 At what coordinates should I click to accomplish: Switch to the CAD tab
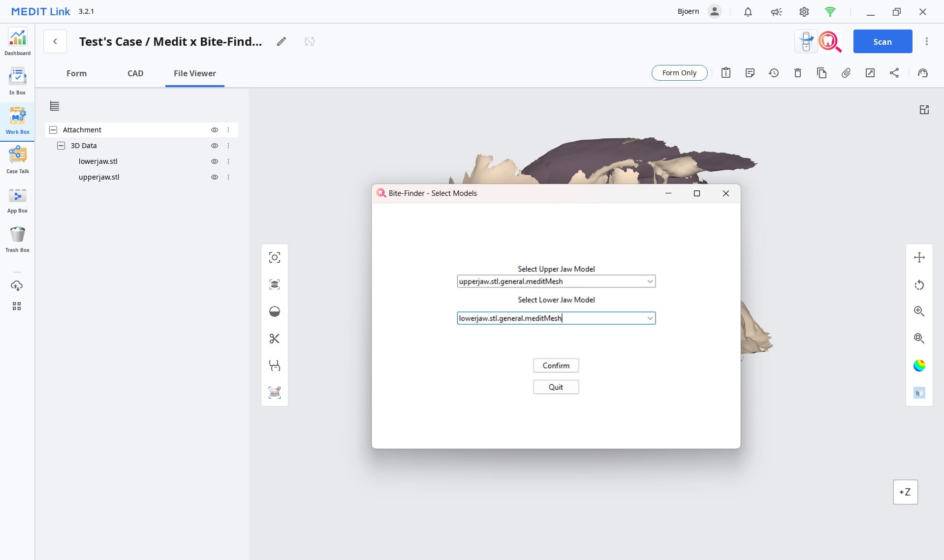pyautogui.click(x=135, y=73)
